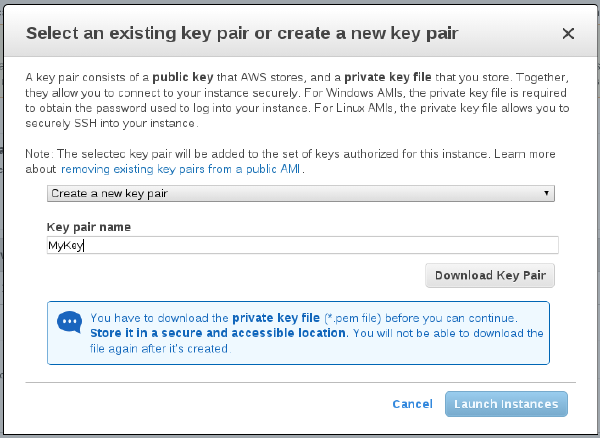This screenshot has width=600, height=438.
Task: Close the key pair dialog
Action: tap(568, 33)
